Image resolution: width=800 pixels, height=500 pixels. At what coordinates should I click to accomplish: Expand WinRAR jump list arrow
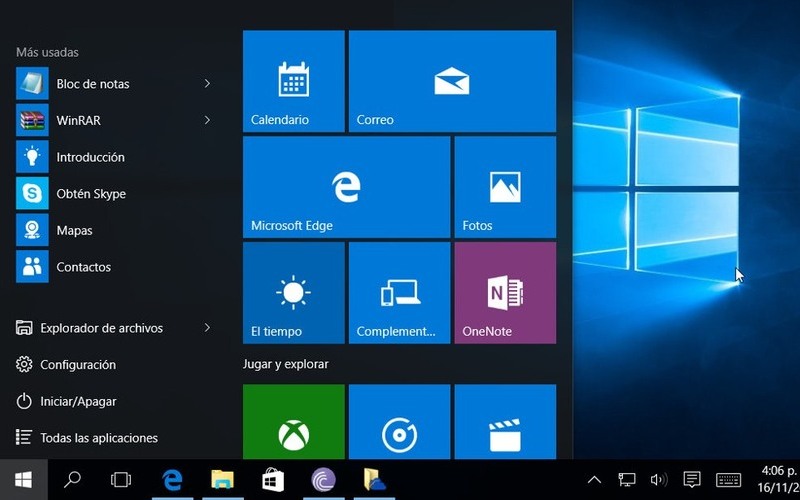pos(207,120)
